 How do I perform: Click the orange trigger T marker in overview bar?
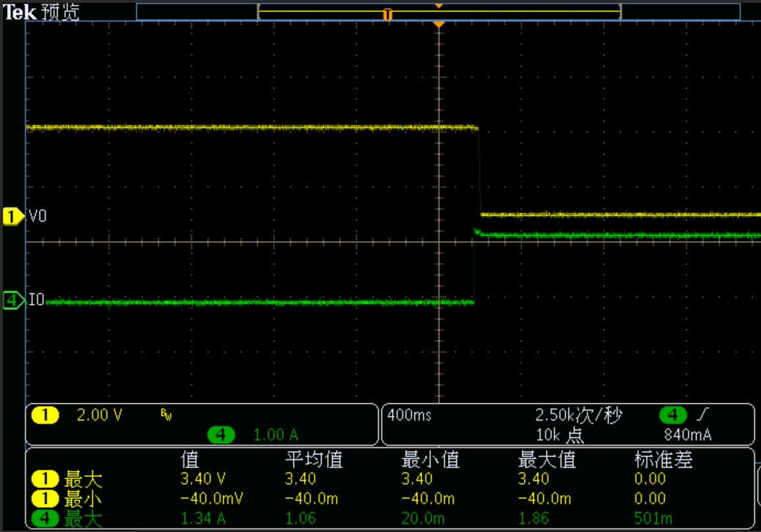[388, 14]
